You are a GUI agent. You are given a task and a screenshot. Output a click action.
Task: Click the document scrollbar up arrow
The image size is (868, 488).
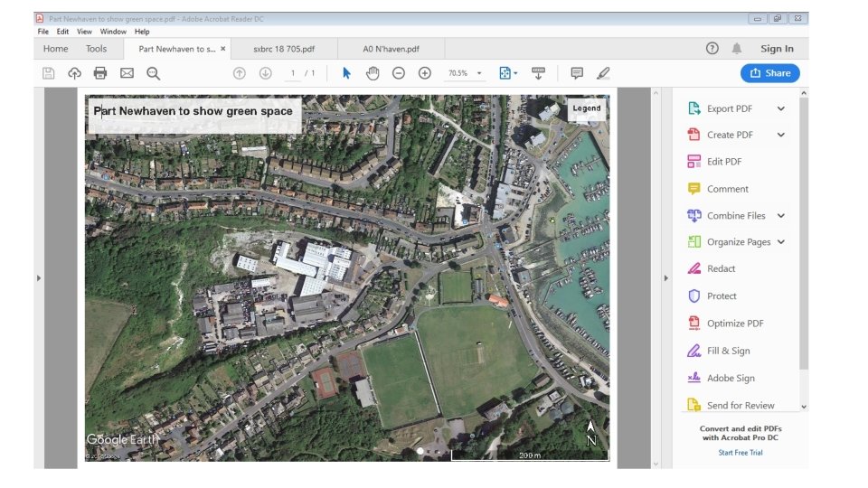point(656,93)
